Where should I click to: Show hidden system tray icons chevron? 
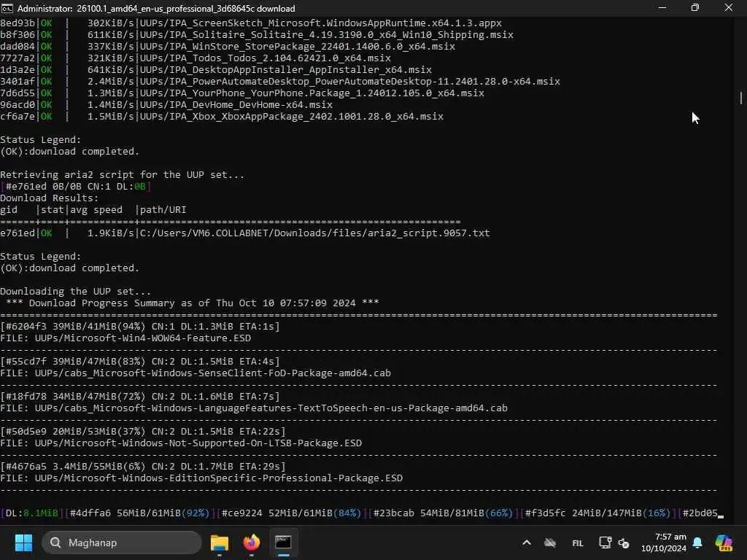tap(527, 542)
